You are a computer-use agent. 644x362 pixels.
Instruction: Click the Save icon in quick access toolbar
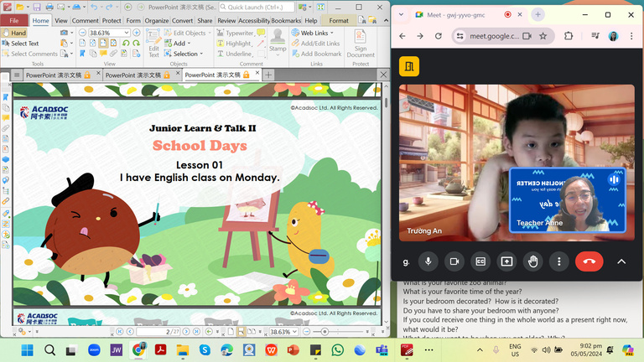click(x=37, y=7)
